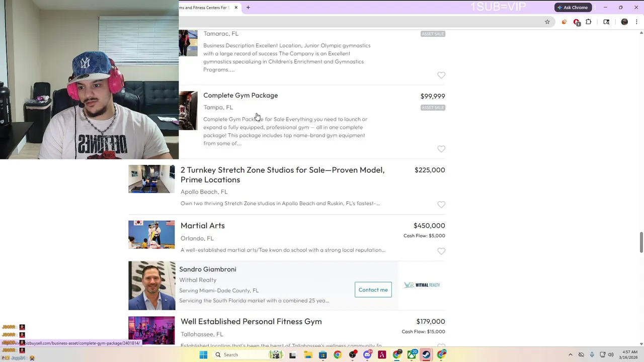
Task: Click the page vertical scrollbar thumb
Action: tap(641, 243)
